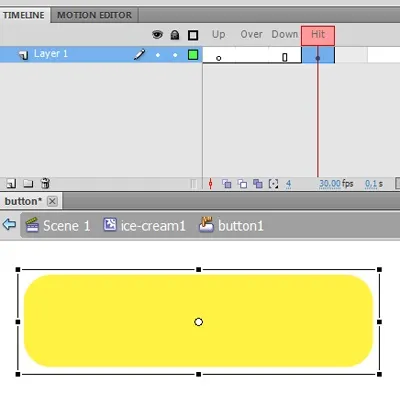Enable Onion Skin
Viewport: 400px width, 406px height.
coord(227,184)
